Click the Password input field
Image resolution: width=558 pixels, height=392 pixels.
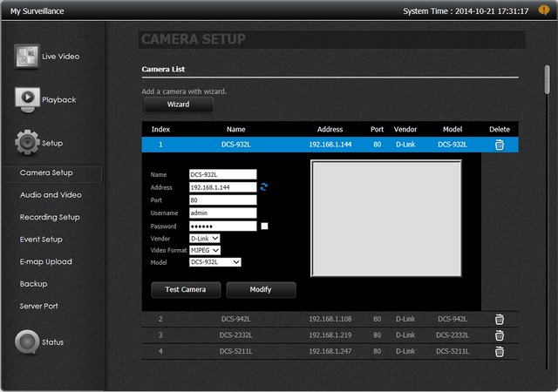223,226
